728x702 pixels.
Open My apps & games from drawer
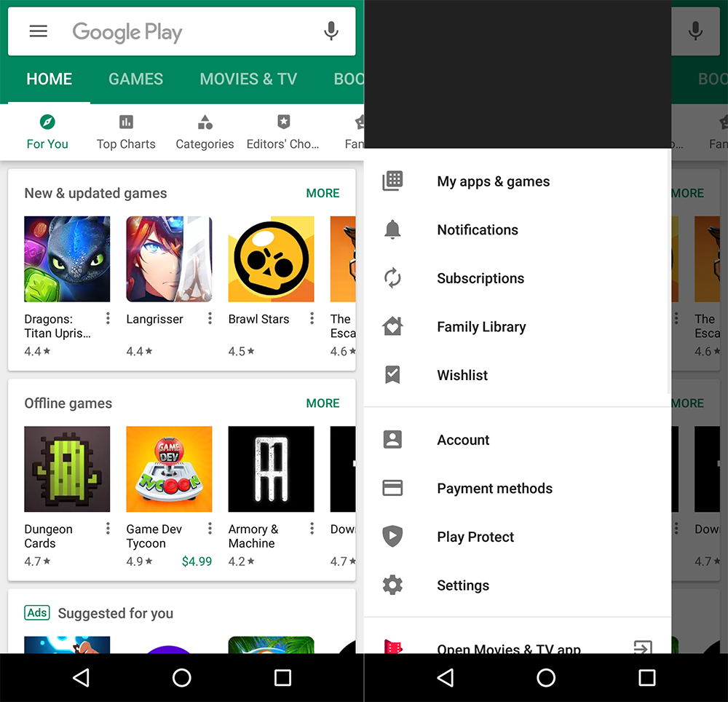(x=518, y=181)
